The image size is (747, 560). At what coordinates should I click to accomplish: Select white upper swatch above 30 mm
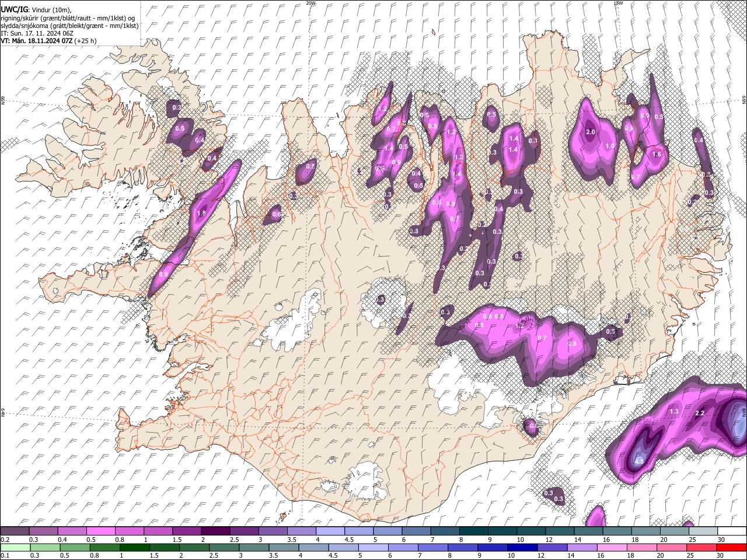(732, 531)
